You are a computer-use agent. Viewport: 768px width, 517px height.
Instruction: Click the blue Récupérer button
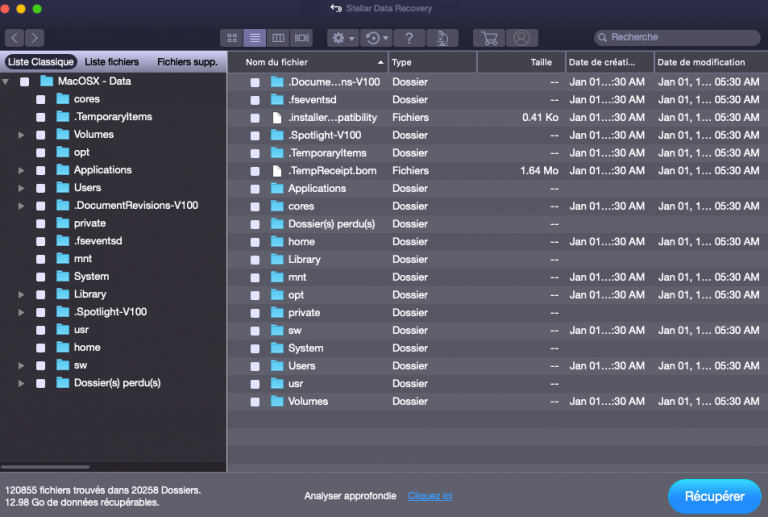(714, 496)
